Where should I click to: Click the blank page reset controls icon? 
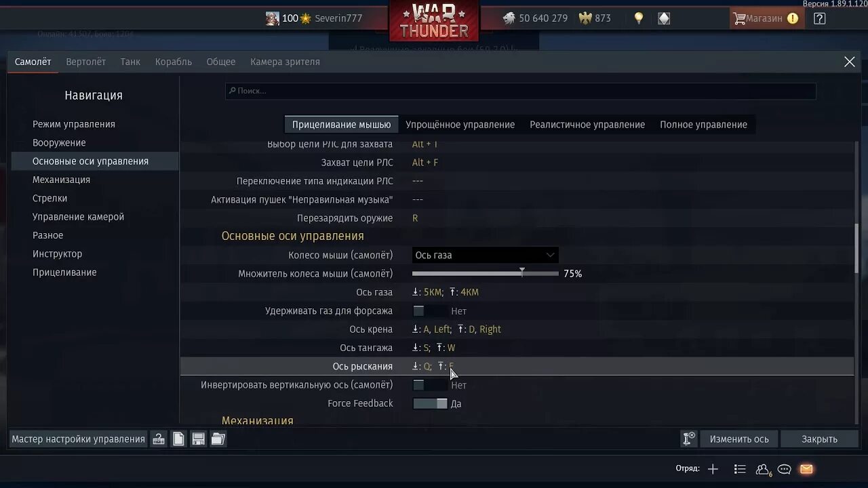178,439
